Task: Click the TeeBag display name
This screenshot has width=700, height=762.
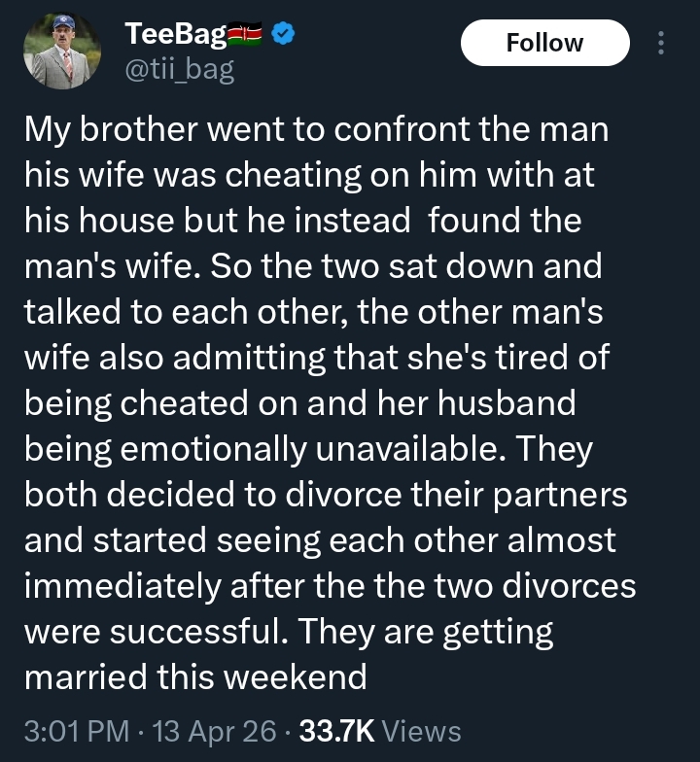Action: [x=175, y=36]
